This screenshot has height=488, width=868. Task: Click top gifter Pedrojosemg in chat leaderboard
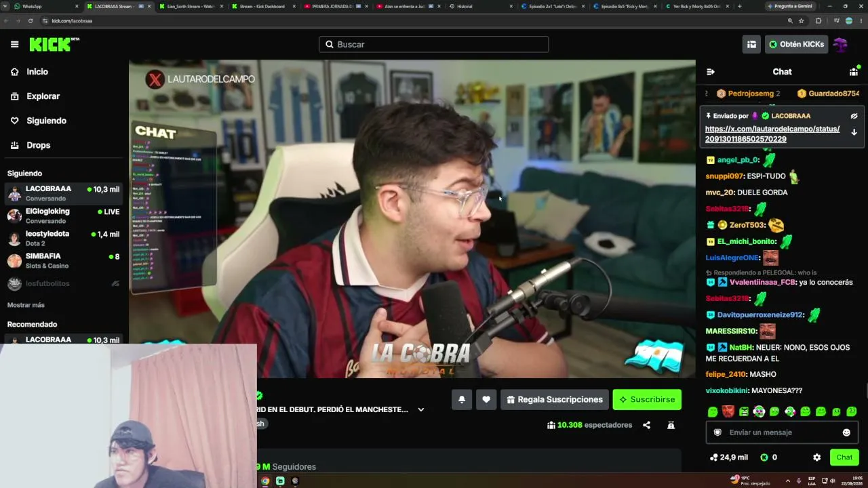(749, 94)
